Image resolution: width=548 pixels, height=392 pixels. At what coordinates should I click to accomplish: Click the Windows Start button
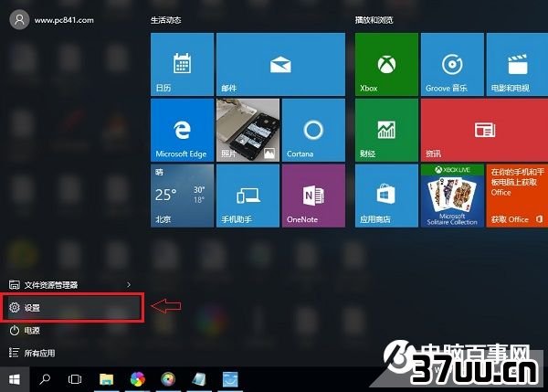(x=15, y=379)
